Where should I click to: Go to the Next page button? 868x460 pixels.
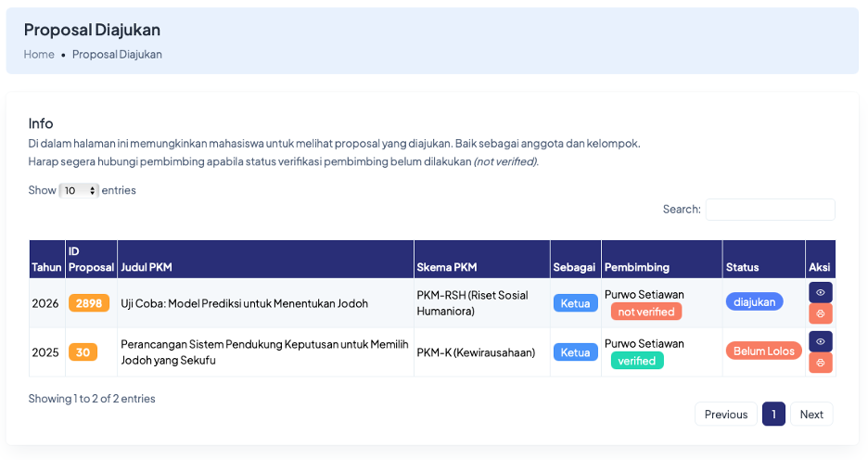[811, 414]
